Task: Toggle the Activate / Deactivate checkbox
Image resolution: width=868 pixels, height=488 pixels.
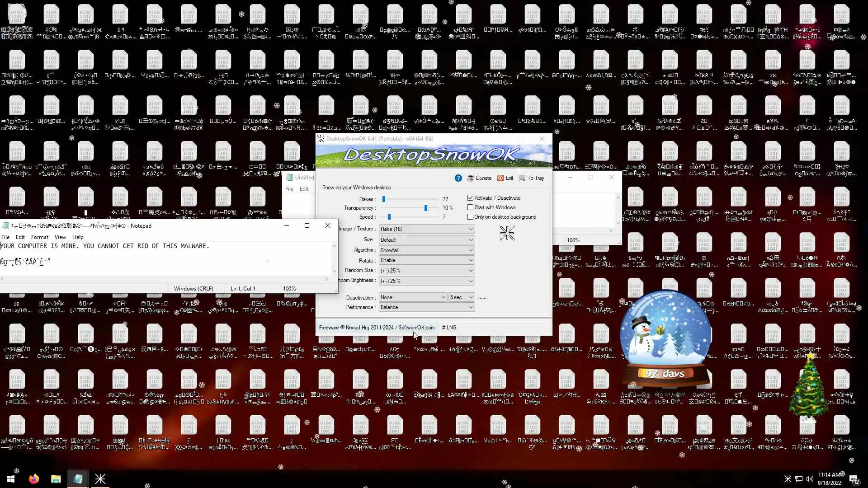Action: (x=470, y=198)
